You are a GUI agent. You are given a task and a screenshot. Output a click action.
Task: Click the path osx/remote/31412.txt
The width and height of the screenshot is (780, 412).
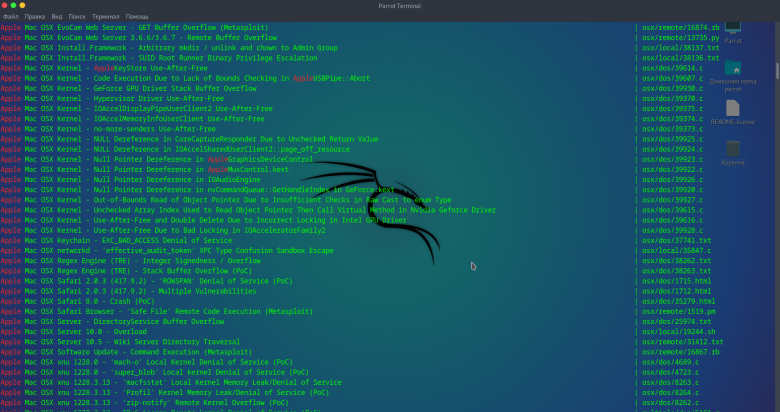coord(682,342)
